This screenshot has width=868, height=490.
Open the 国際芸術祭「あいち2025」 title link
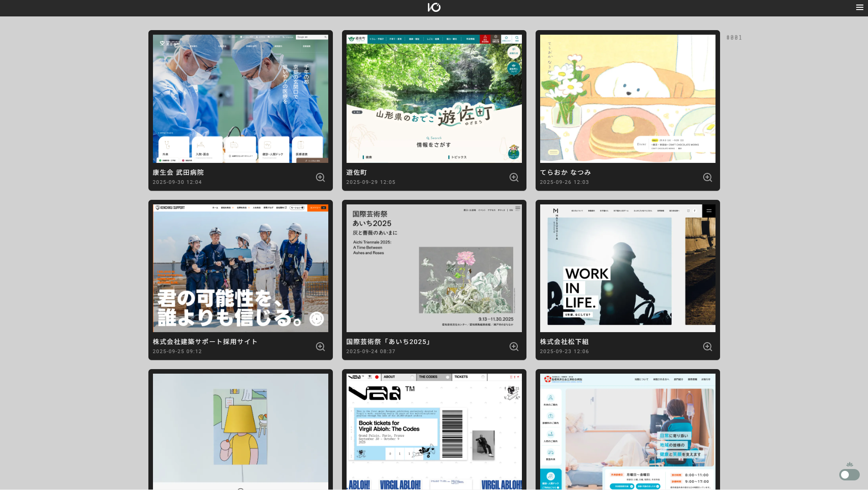pyautogui.click(x=389, y=342)
